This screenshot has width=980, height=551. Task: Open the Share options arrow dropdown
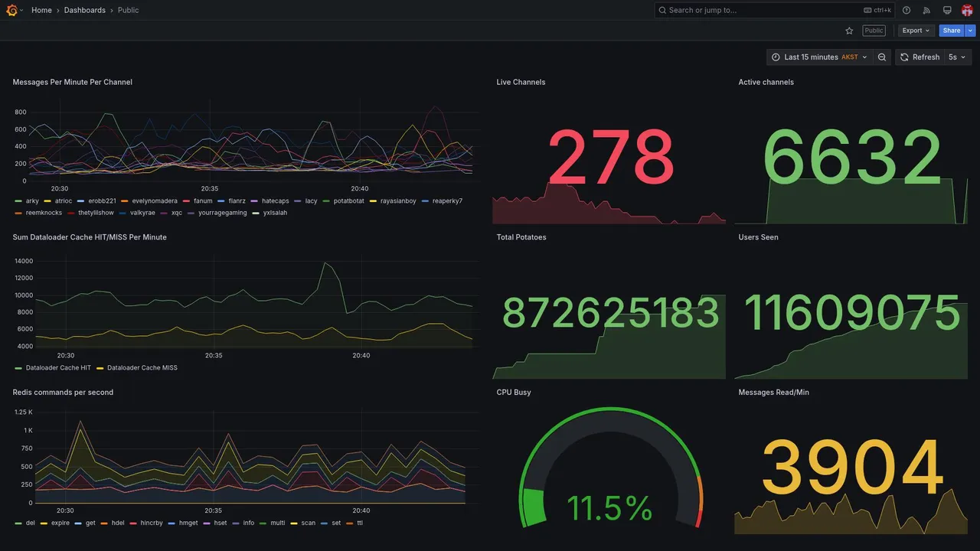[971, 31]
